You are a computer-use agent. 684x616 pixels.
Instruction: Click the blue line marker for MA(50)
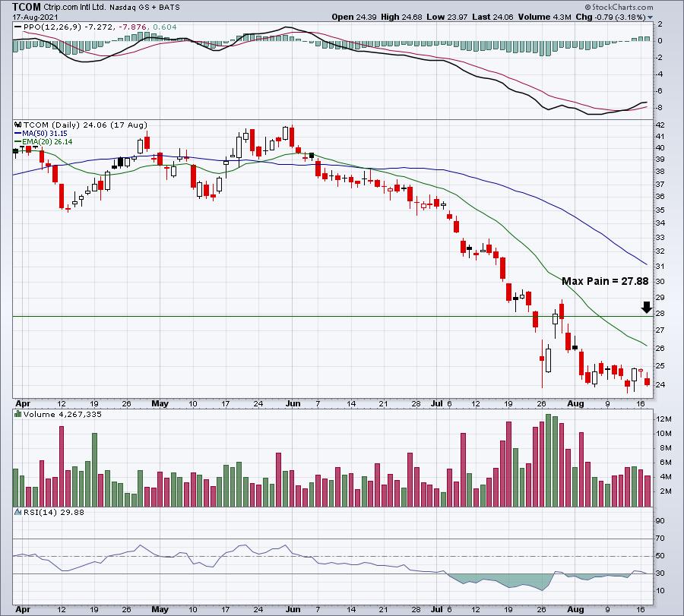point(17,133)
